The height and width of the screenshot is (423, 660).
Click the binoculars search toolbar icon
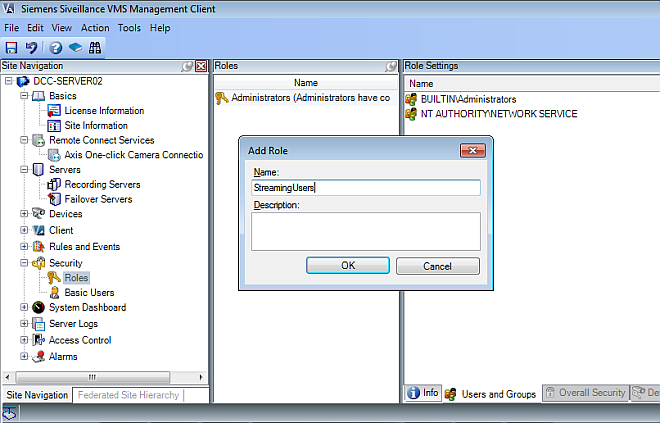tap(96, 47)
